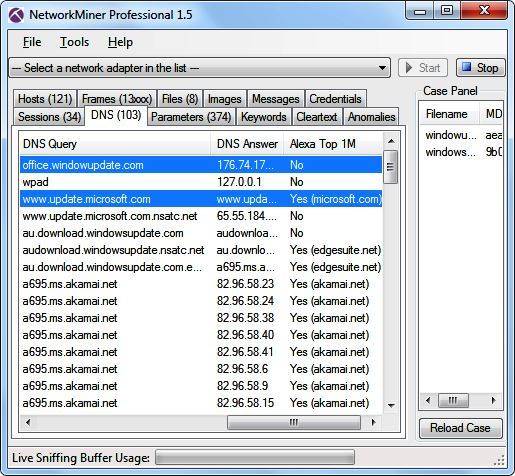Image resolution: width=515 pixels, height=476 pixels.
Task: Open the Help menu
Action: [x=120, y=42]
